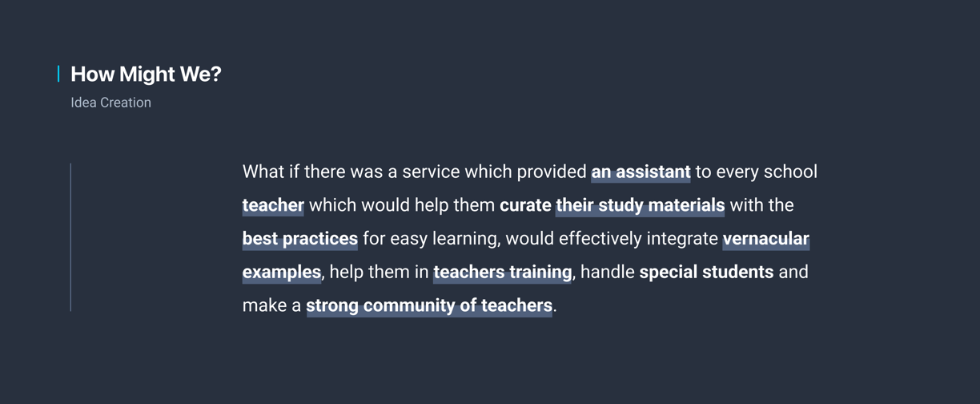
Task: Click the words "which would help them"
Action: pos(402,205)
